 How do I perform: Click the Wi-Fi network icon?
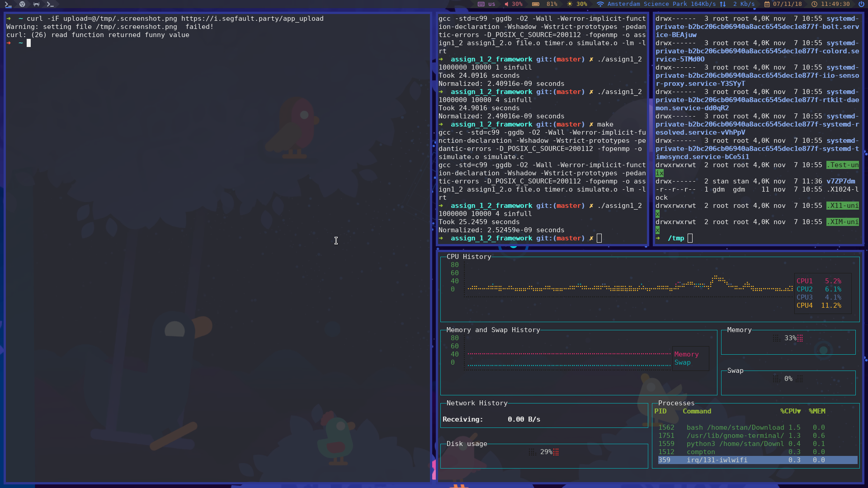(x=600, y=4)
